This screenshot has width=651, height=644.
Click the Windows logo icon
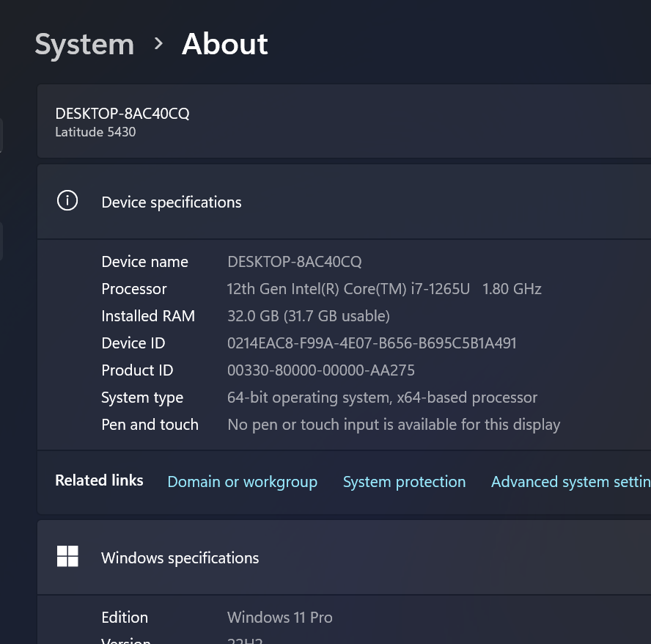(67, 556)
